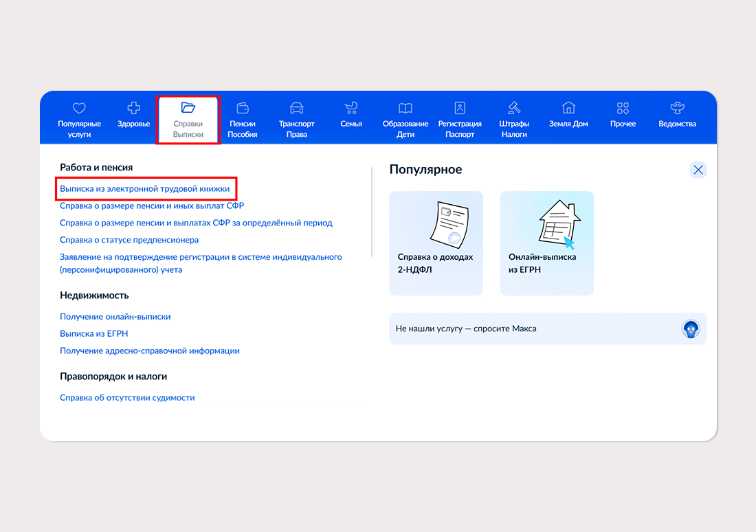
Task: Switch to the Семья tab label
Action: pos(351,124)
